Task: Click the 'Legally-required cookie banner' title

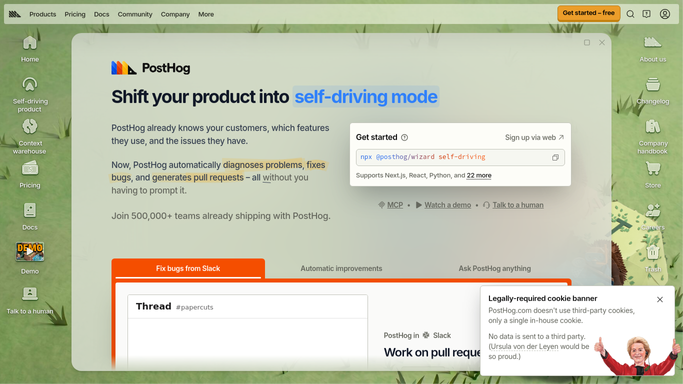Action: click(x=543, y=299)
